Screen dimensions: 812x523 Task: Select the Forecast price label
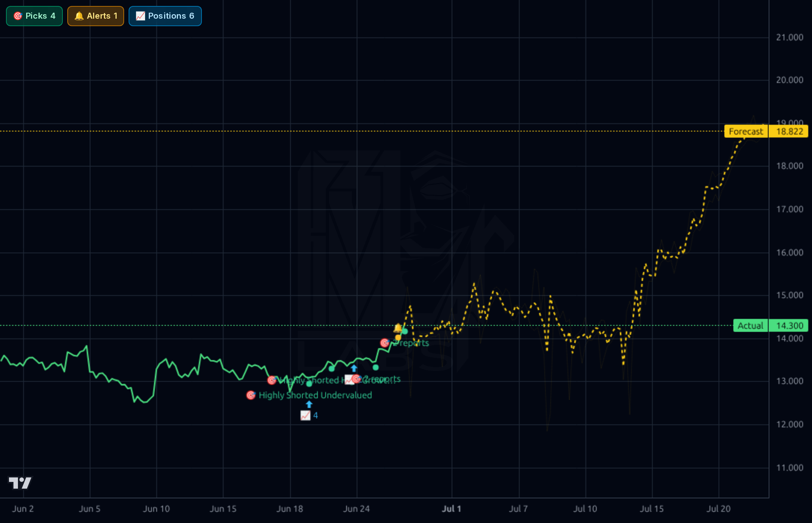coord(746,131)
